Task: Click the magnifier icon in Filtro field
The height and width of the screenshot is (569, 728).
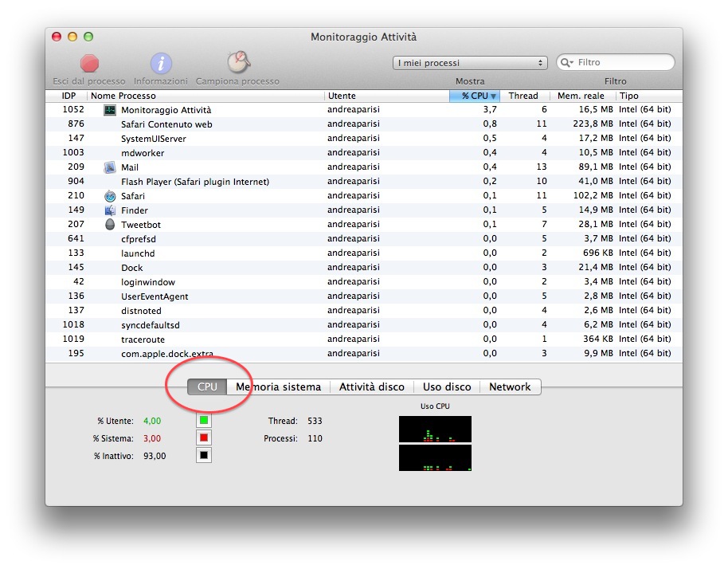Action: pos(566,63)
